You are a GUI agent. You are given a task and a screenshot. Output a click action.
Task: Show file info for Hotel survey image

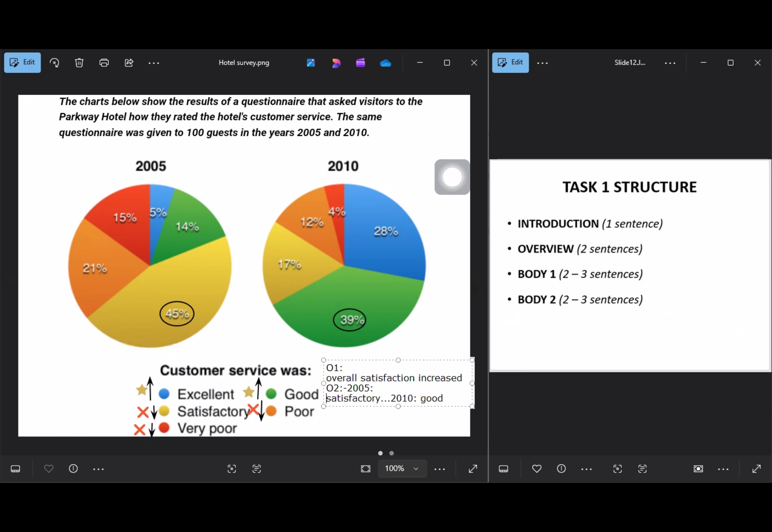pos(73,469)
